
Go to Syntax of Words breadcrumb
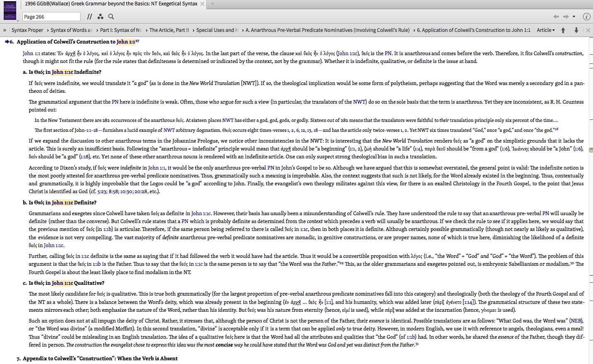71,30
